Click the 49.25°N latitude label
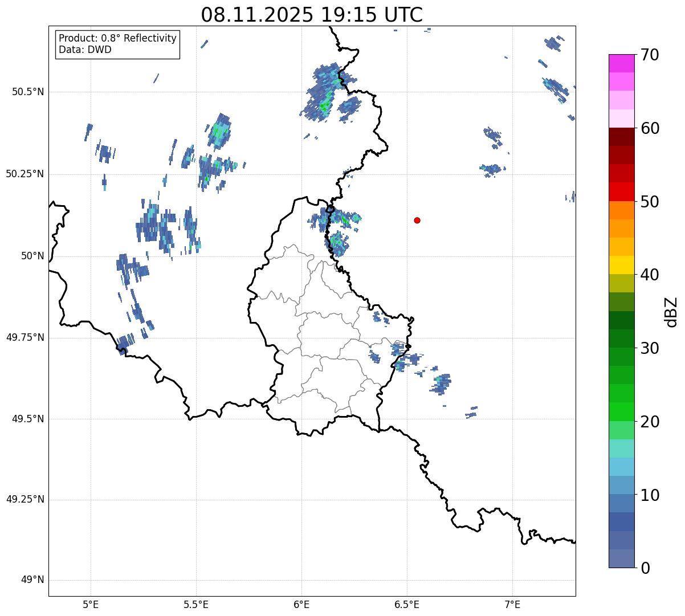The height and width of the screenshot is (616, 685). point(25,499)
